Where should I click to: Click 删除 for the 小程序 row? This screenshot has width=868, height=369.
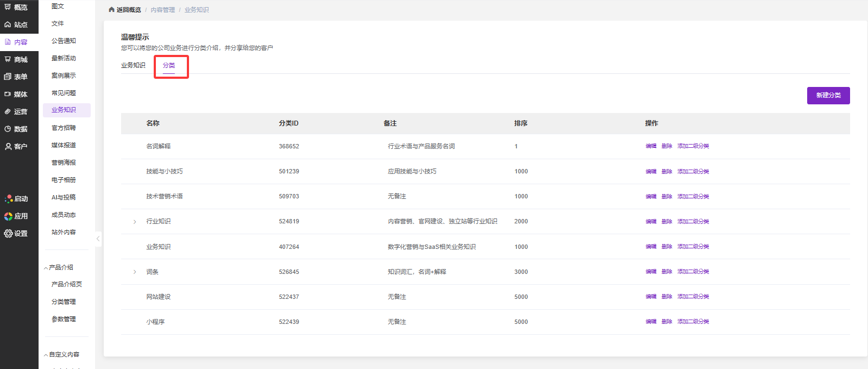pyautogui.click(x=666, y=322)
